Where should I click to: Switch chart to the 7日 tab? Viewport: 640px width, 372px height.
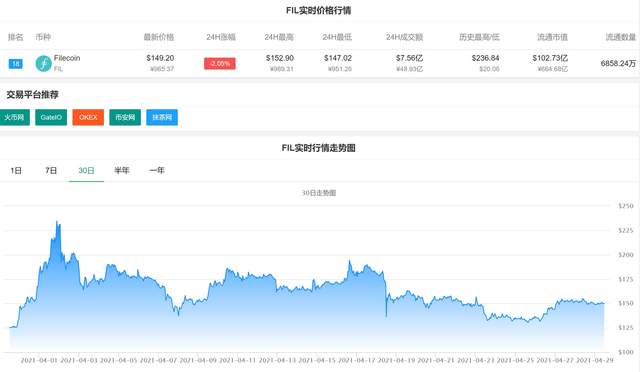coord(51,171)
